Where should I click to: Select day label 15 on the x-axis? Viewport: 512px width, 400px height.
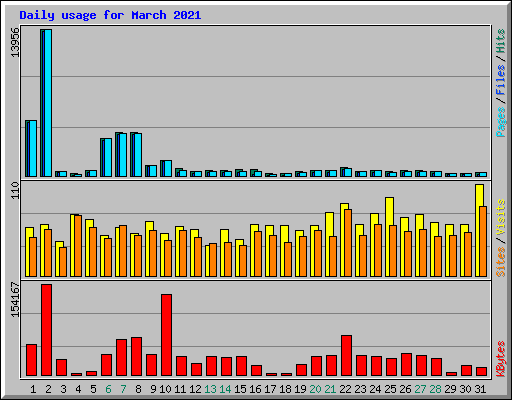pyautogui.click(x=240, y=389)
